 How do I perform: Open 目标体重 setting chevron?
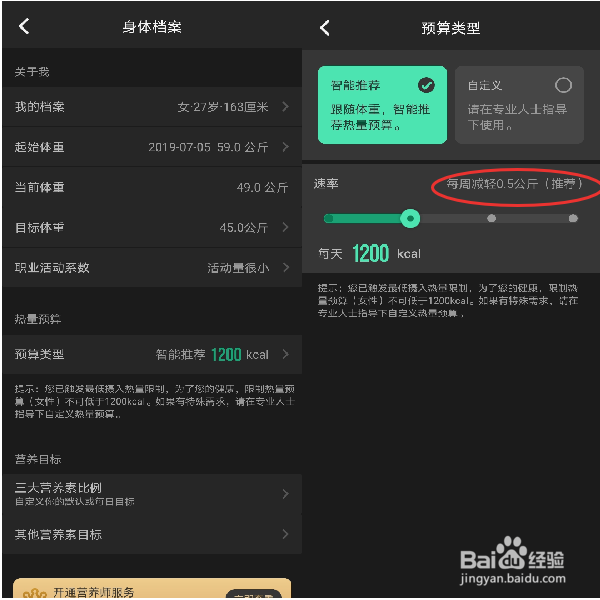click(x=285, y=227)
